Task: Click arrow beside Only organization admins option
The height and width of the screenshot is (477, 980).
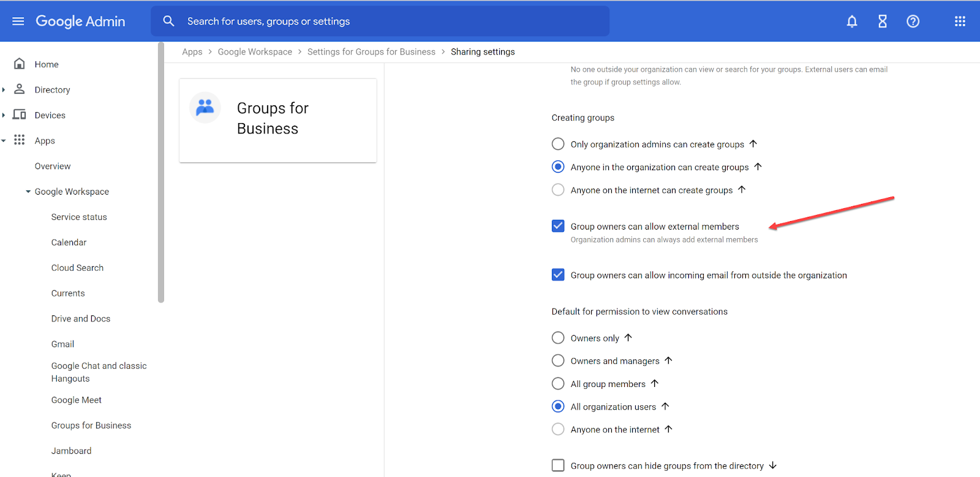Action: (x=753, y=144)
